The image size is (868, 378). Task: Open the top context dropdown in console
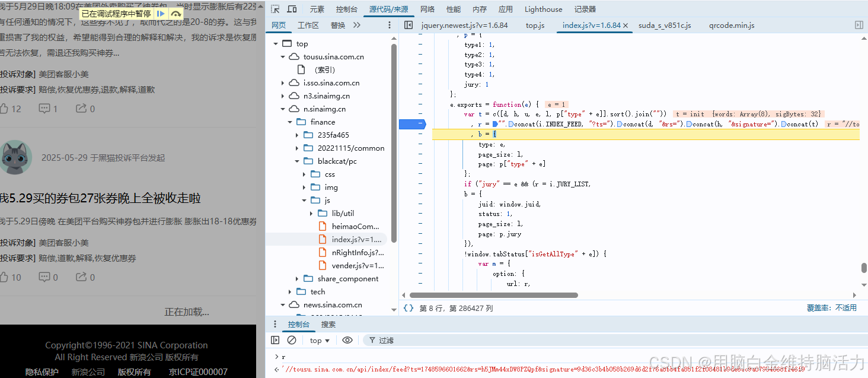click(320, 340)
